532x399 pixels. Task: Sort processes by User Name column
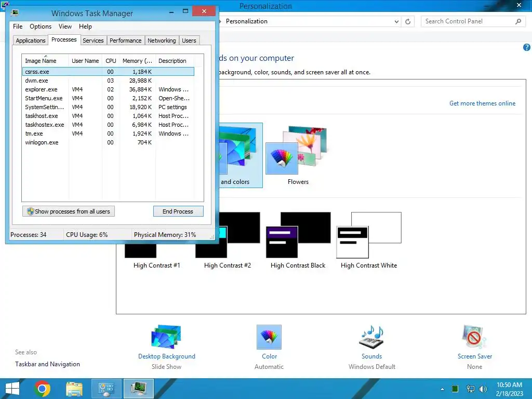click(x=85, y=61)
